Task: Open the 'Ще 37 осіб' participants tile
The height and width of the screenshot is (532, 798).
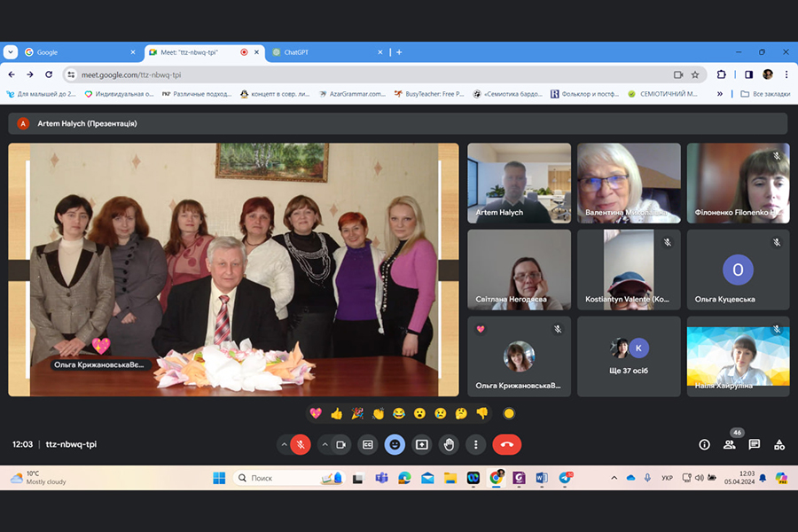Action: point(629,356)
